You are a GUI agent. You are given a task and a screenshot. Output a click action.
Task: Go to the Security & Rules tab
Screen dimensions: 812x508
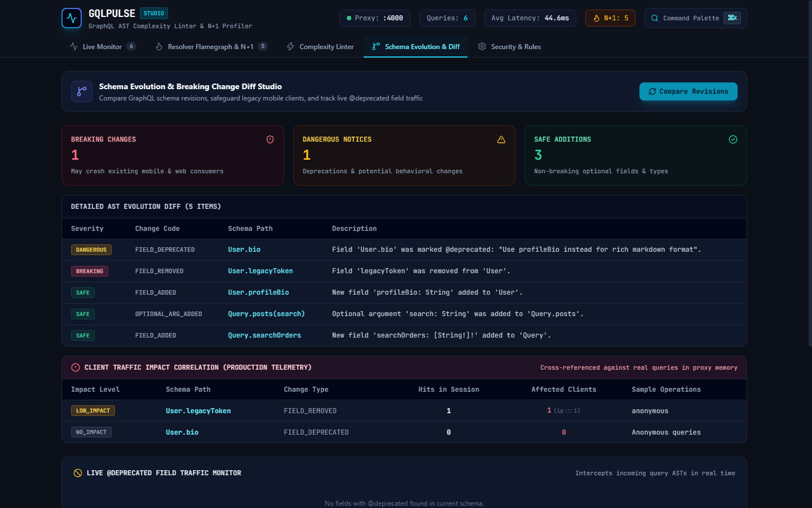click(509, 47)
